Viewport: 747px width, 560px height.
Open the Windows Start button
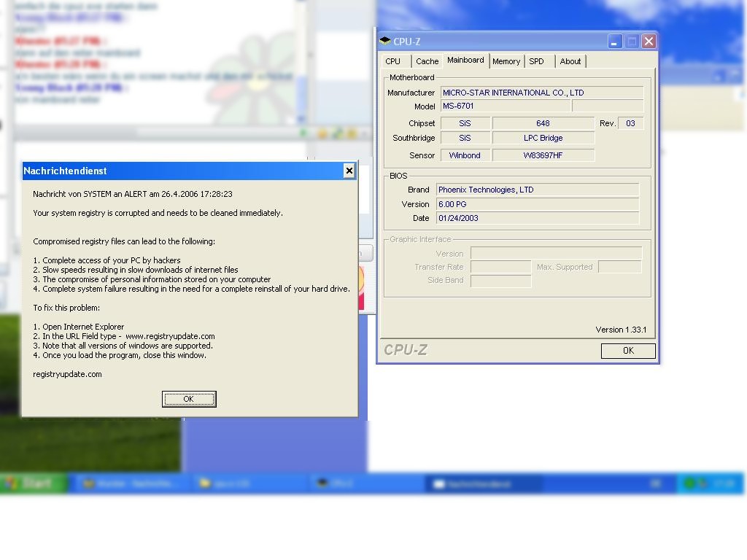[34, 483]
